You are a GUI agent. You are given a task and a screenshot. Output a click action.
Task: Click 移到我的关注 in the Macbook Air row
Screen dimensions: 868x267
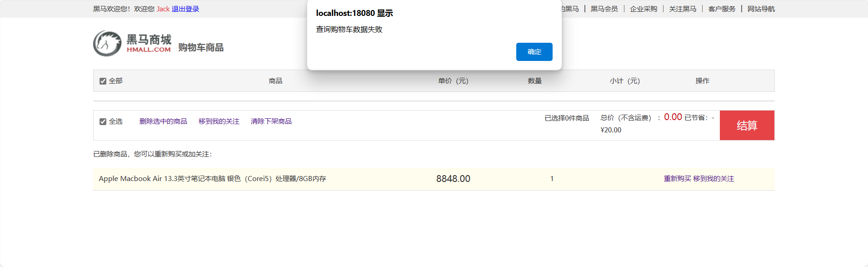(713, 179)
